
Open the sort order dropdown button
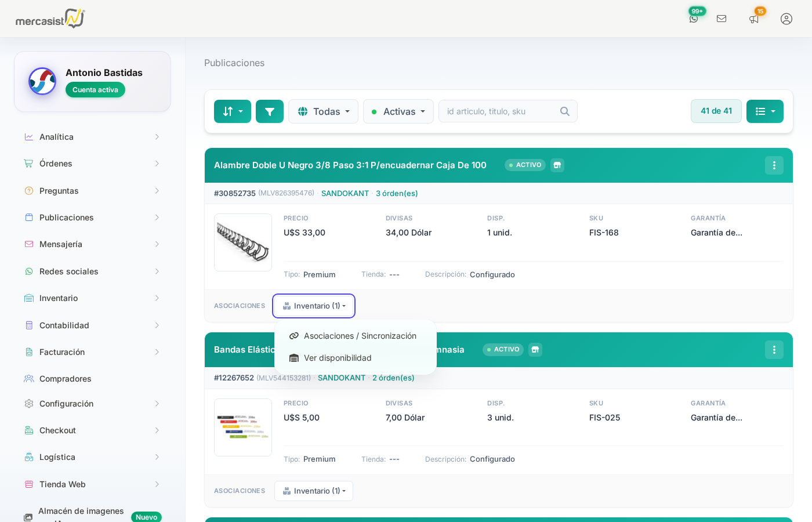232,111
